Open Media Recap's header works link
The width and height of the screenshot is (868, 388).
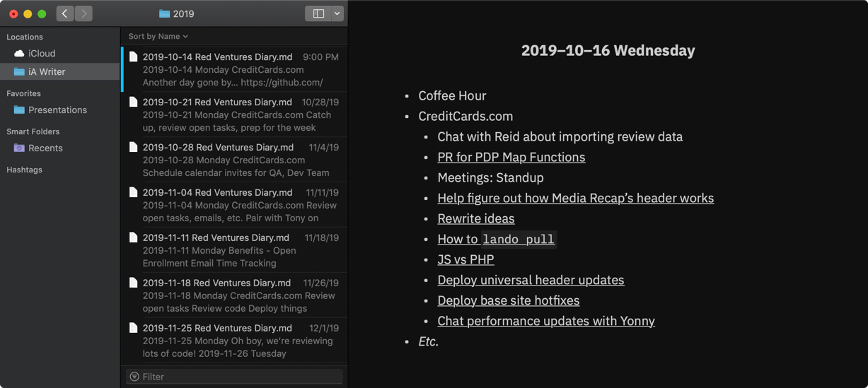pyautogui.click(x=576, y=198)
